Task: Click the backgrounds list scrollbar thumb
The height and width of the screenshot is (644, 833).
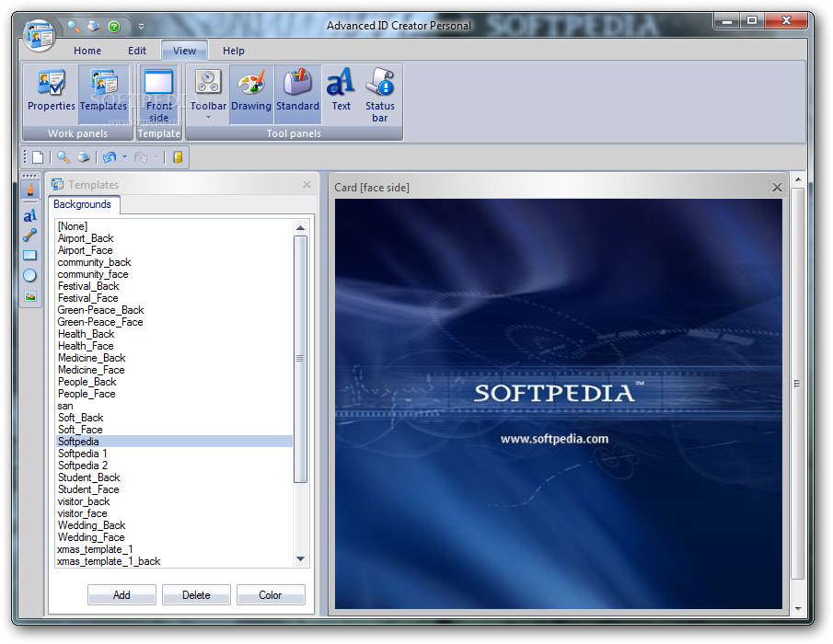Action: [x=300, y=360]
